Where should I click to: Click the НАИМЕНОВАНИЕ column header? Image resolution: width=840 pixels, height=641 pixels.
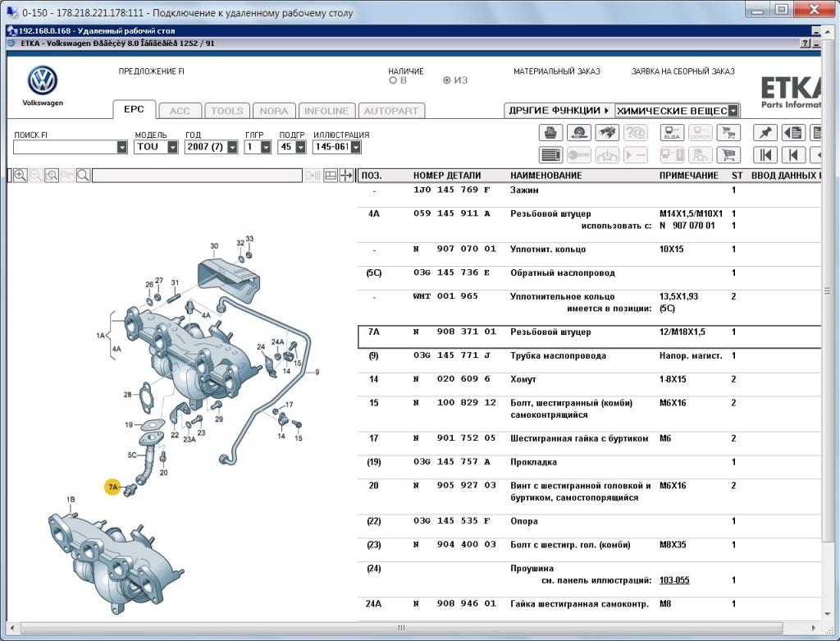point(546,176)
